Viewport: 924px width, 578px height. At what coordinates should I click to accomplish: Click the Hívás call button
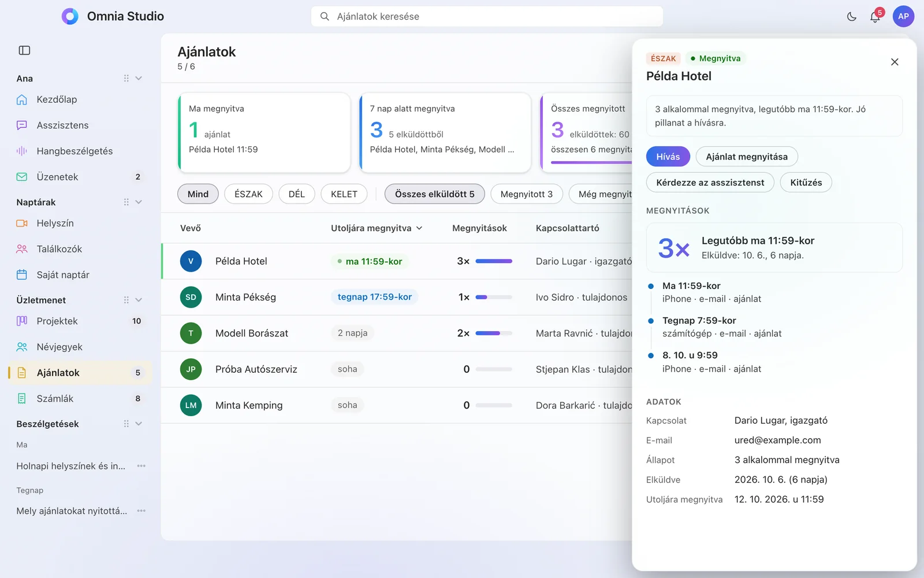[668, 157]
